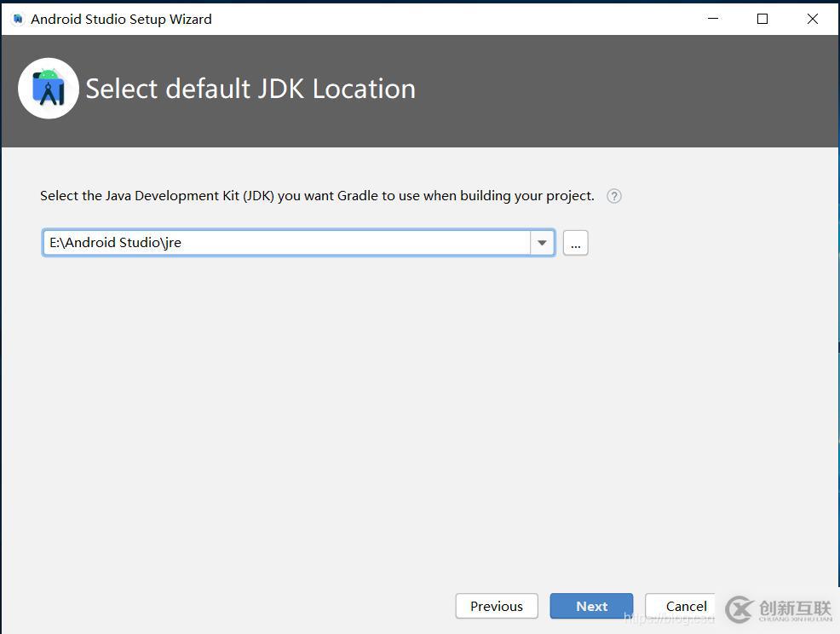840x634 pixels.
Task: Click the JDK path text field
Action: tap(286, 243)
